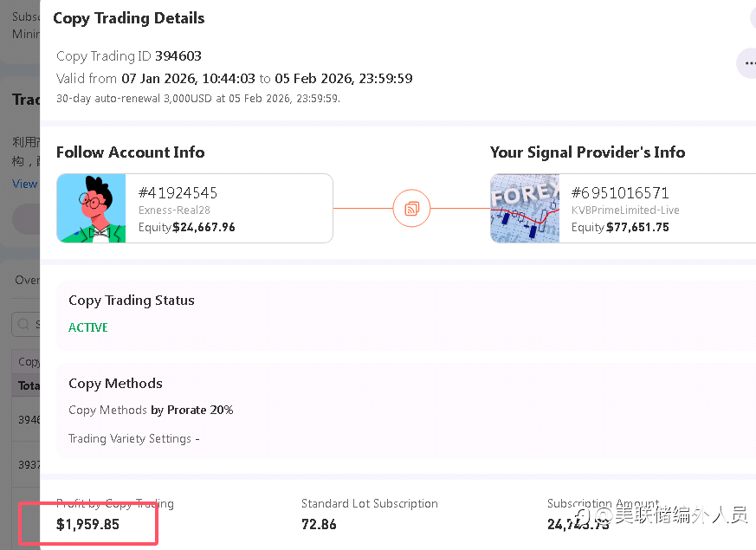Click the follow account equity $24,667.96

(x=204, y=227)
